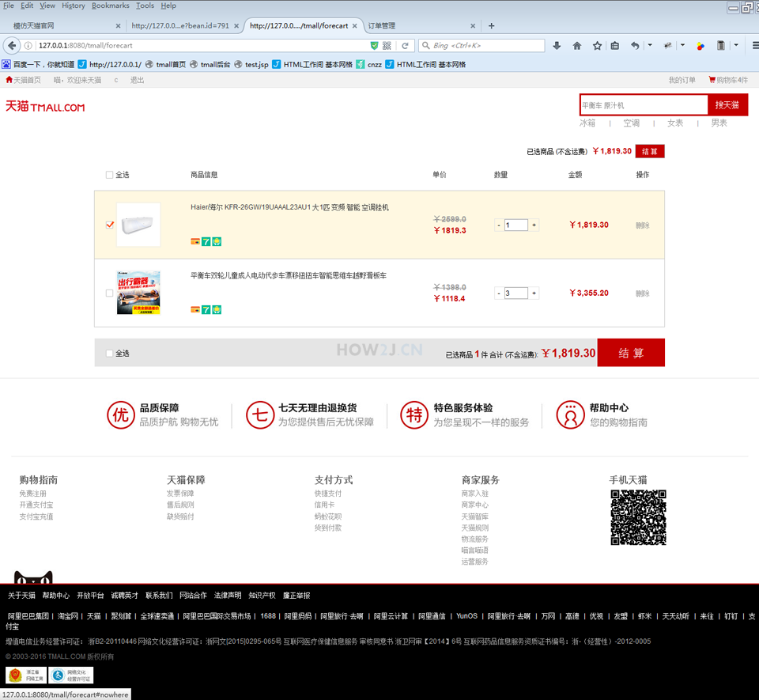Toggle the top 全选 select-all checkbox
Screen dimensions: 759x700
click(109, 175)
